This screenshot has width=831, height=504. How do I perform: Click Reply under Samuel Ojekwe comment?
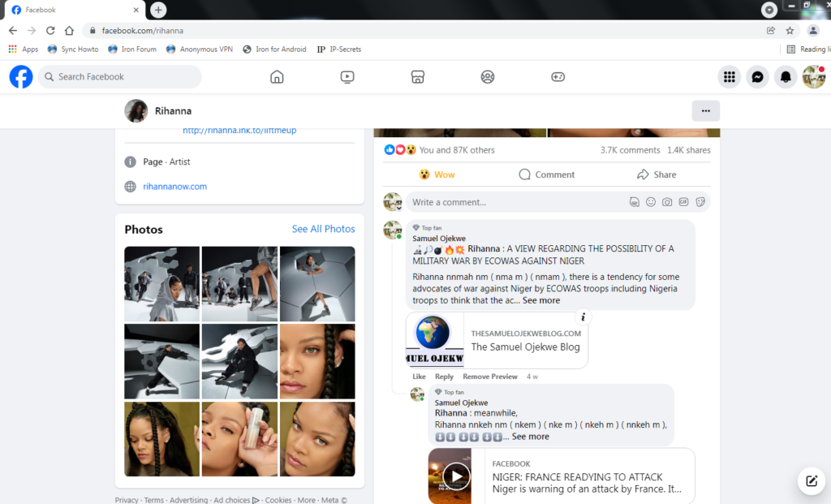pyautogui.click(x=444, y=377)
